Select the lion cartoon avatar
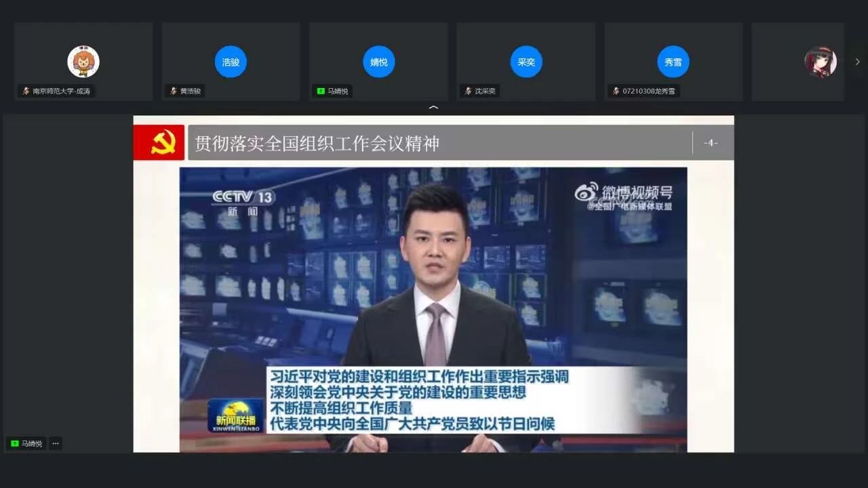The width and height of the screenshot is (868, 488). 83,62
